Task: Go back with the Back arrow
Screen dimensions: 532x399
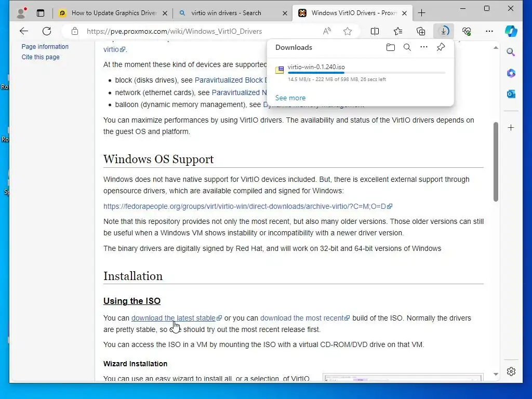Action: (24, 31)
